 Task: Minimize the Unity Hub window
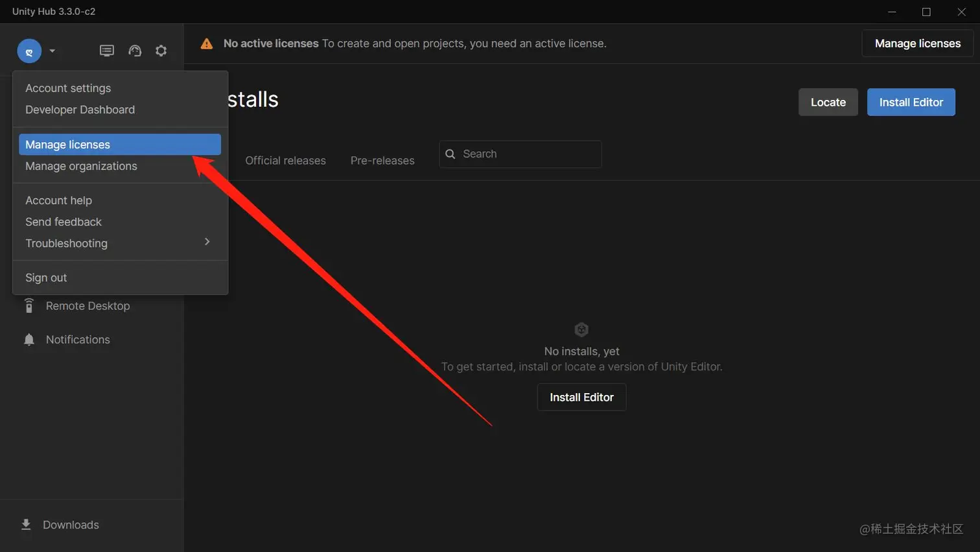click(x=892, y=12)
